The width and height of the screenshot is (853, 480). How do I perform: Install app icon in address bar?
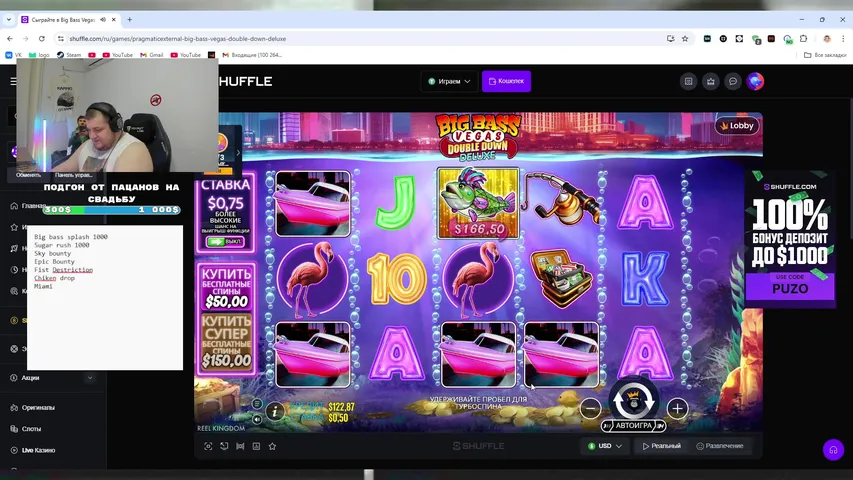point(670,39)
